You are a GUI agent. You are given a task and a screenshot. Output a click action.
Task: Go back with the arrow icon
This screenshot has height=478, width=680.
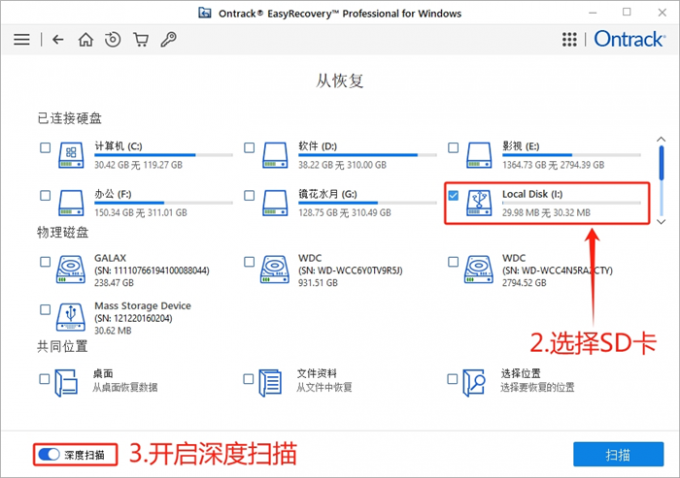pyautogui.click(x=58, y=39)
